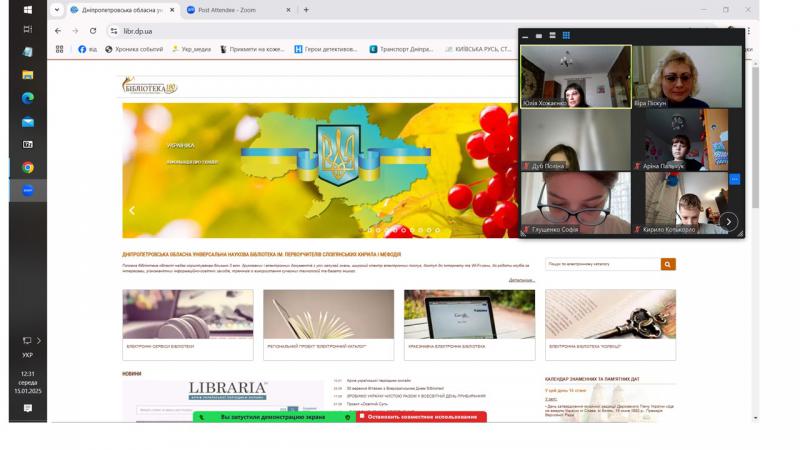Open the Chrome tab search dropdown

(57, 10)
